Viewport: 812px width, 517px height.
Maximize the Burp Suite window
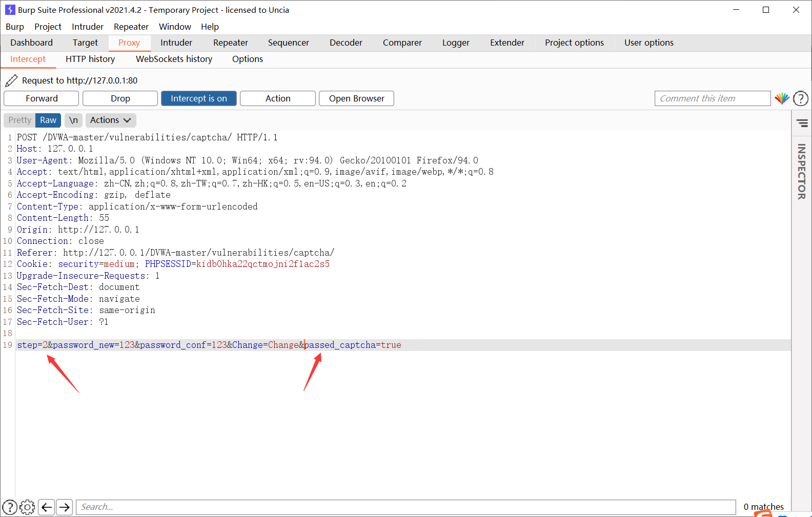(766, 10)
